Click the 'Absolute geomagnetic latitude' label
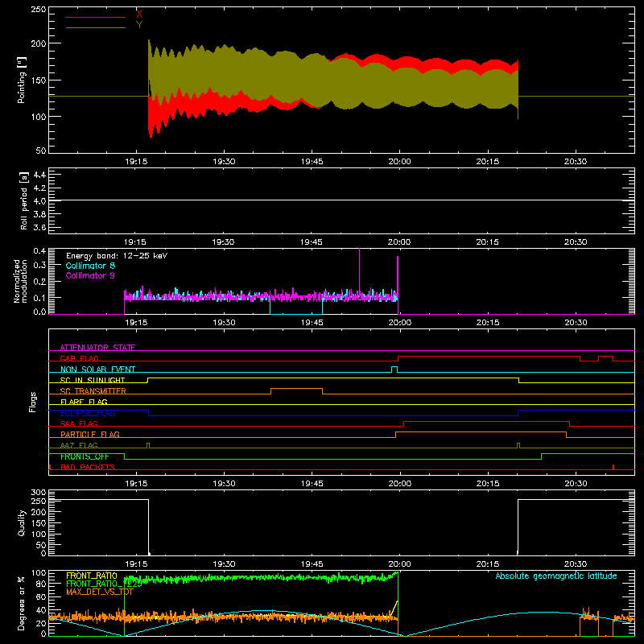This screenshot has width=644, height=644. 556,576
